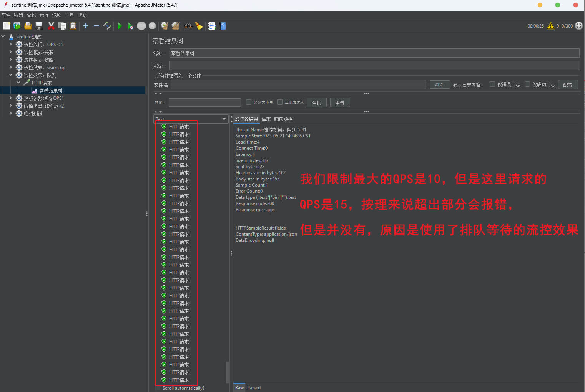
Task: Expand the 流控模式-关联 node
Action: click(11, 52)
